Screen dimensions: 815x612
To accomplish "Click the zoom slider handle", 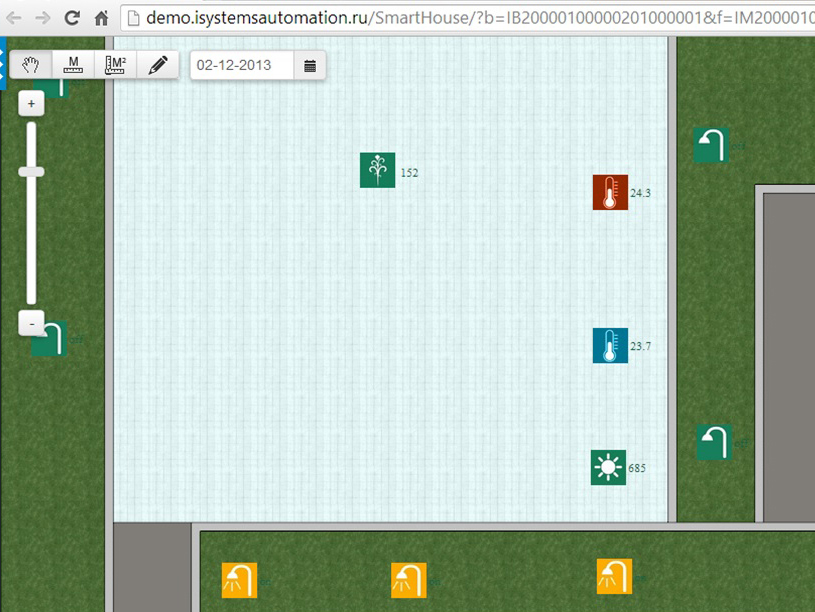I will point(31,172).
